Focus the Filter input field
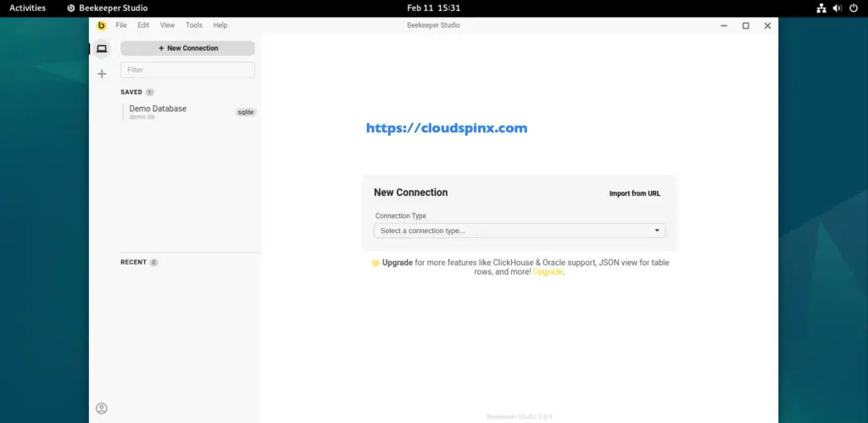868x423 pixels. (187, 70)
